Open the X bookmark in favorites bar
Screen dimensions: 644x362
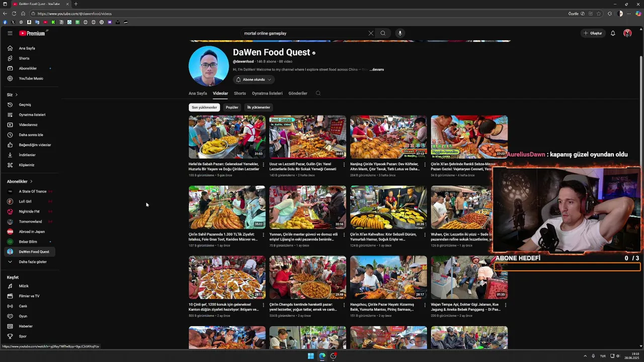pyautogui.click(x=13, y=22)
